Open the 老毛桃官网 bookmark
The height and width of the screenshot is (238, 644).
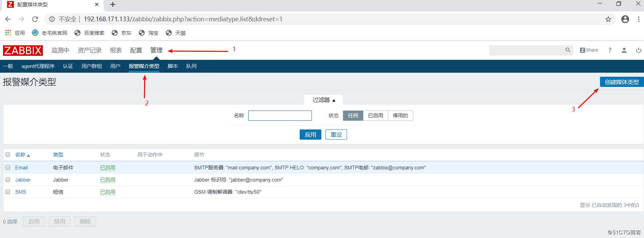(x=49, y=33)
